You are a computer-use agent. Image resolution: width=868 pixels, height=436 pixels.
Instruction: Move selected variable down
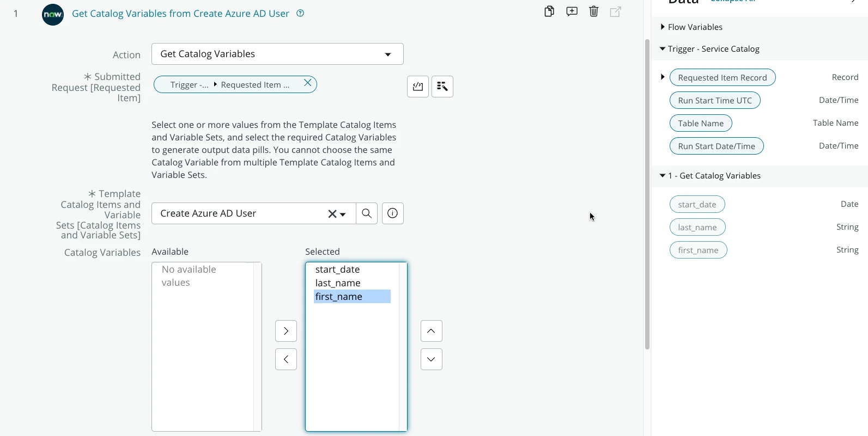point(432,359)
